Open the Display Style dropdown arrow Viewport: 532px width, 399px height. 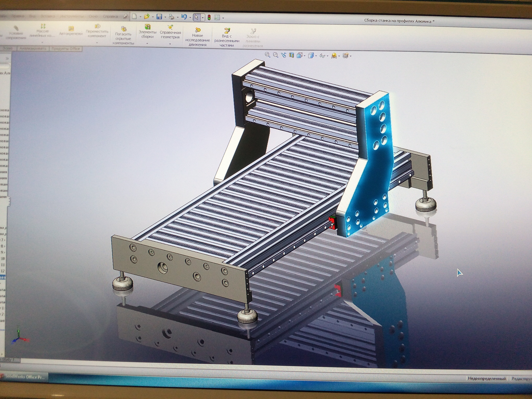pos(316,56)
